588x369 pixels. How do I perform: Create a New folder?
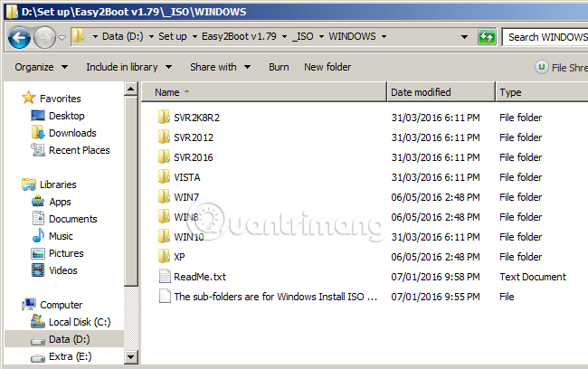pos(327,67)
